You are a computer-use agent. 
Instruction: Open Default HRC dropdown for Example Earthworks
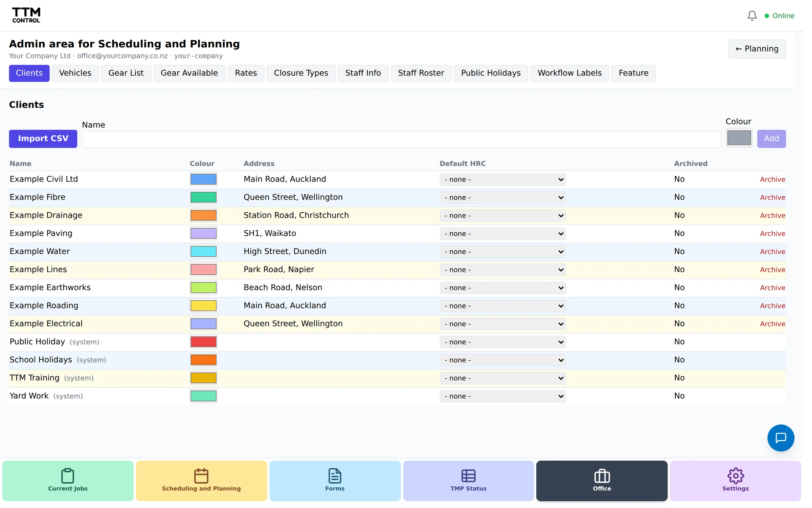502,288
